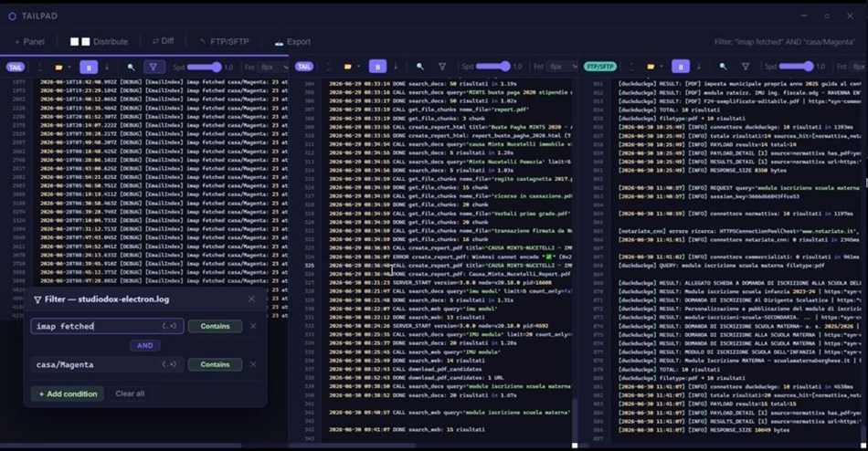Adjust Spd slider in middle panel

[492, 67]
